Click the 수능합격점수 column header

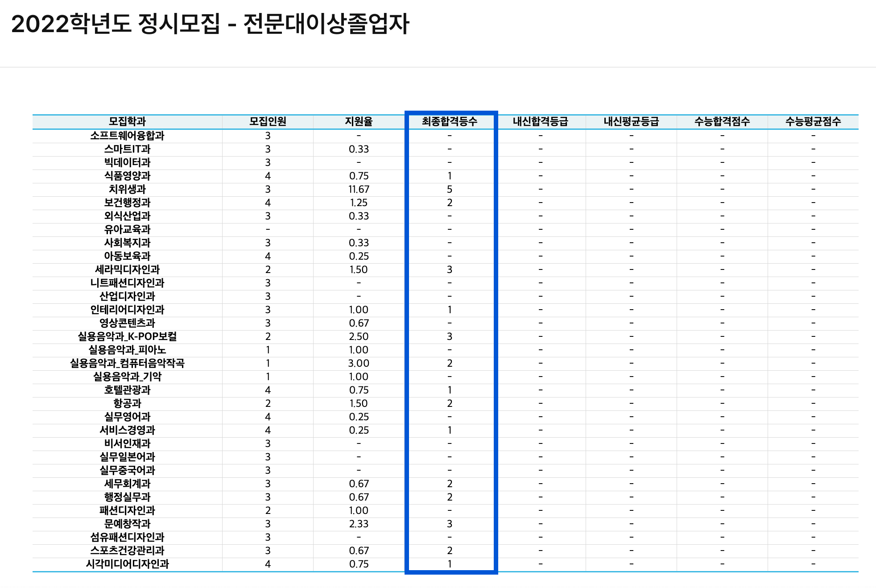pyautogui.click(x=723, y=121)
